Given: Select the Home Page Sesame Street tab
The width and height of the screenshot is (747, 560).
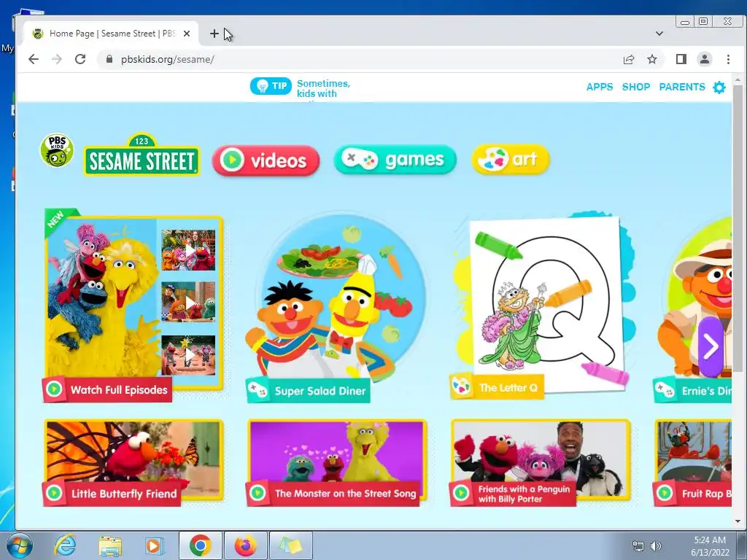Looking at the screenshot, I should point(111,34).
